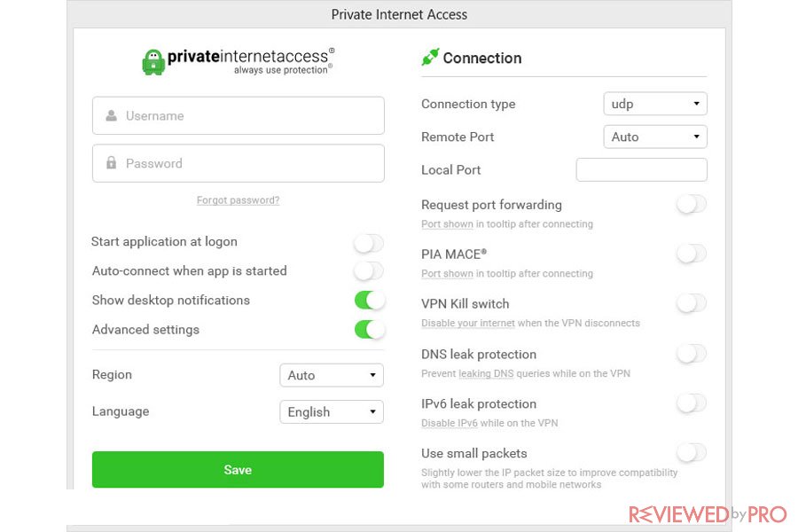Click the user icon in Username field

tap(111, 115)
